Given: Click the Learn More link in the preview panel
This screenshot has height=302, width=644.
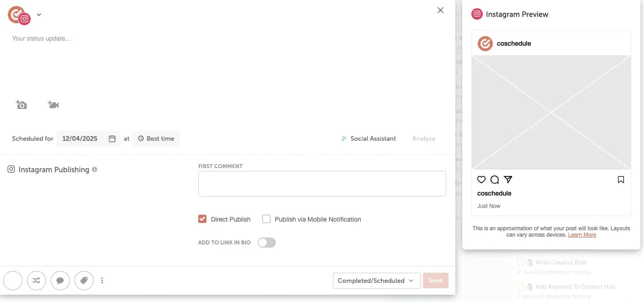Looking at the screenshot, I should pyautogui.click(x=582, y=234).
